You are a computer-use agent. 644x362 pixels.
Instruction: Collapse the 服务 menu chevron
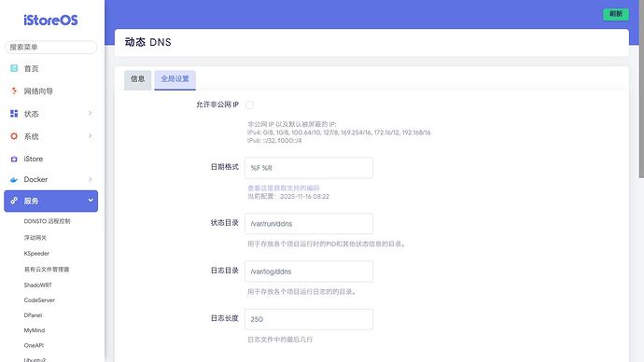tap(91, 201)
